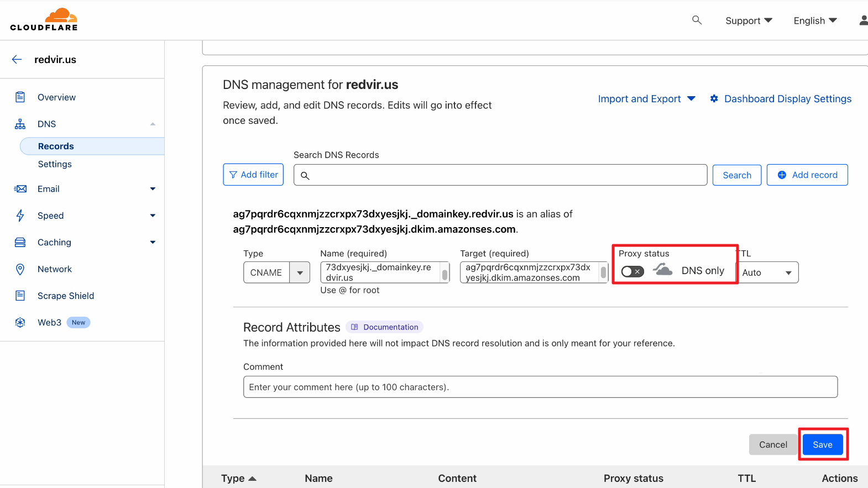Click the Scrape Shield document icon
This screenshot has height=488, width=868.
click(20, 296)
